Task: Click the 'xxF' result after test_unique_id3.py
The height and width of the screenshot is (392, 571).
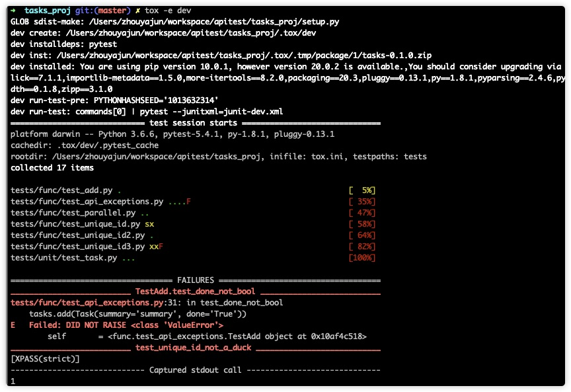Action: coord(156,247)
